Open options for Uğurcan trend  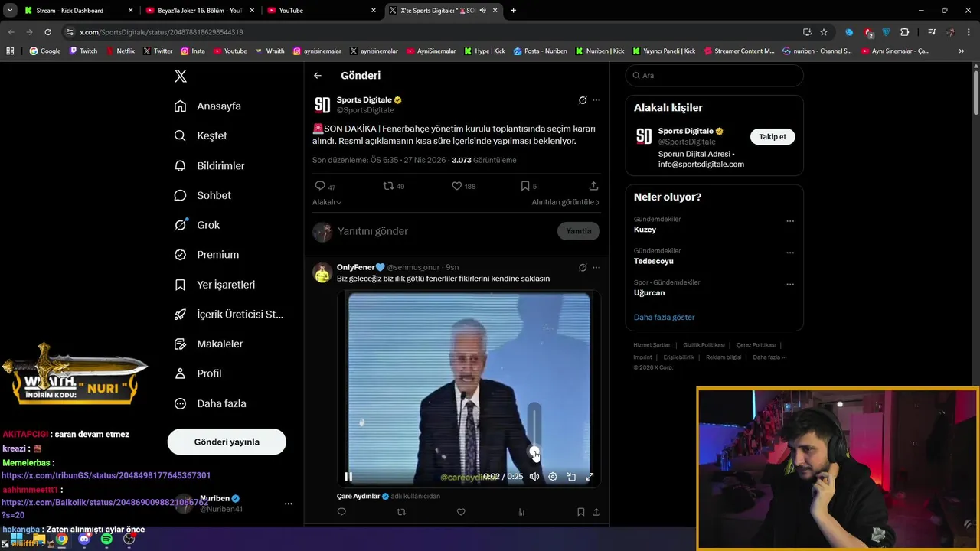click(790, 284)
